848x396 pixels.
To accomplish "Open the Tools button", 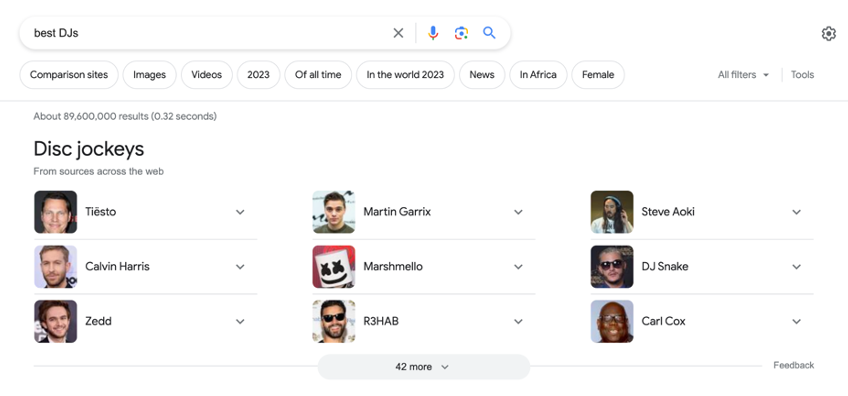I will coord(802,75).
